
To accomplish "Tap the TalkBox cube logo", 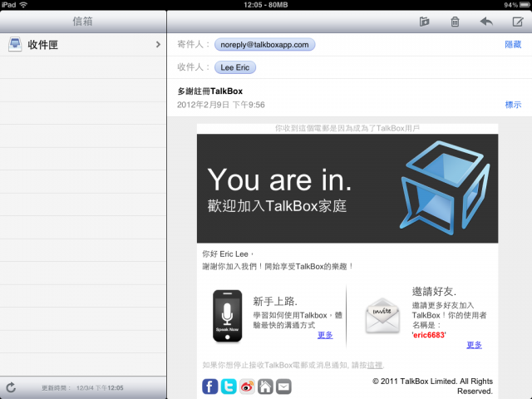I will [x=445, y=189].
